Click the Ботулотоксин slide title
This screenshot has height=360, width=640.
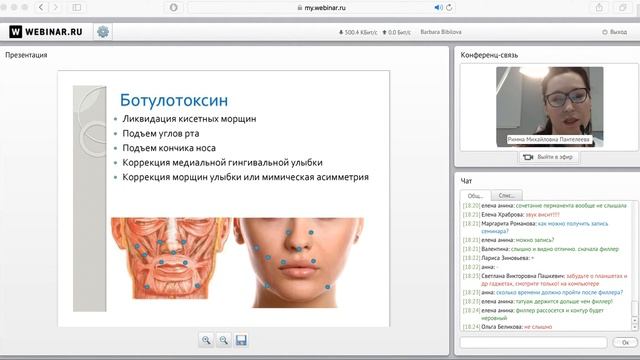tap(174, 100)
